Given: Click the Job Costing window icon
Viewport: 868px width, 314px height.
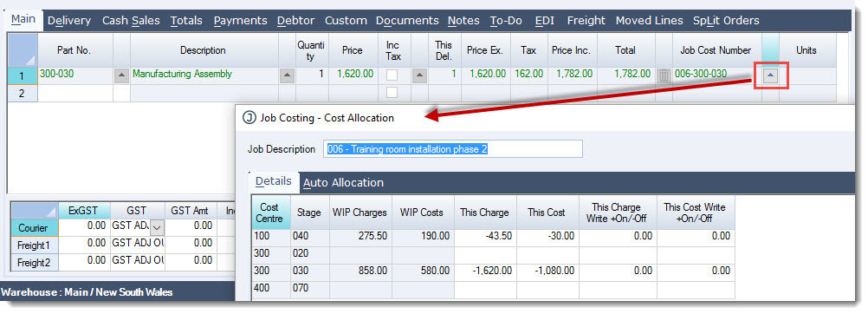Looking at the screenshot, I should click(x=249, y=118).
